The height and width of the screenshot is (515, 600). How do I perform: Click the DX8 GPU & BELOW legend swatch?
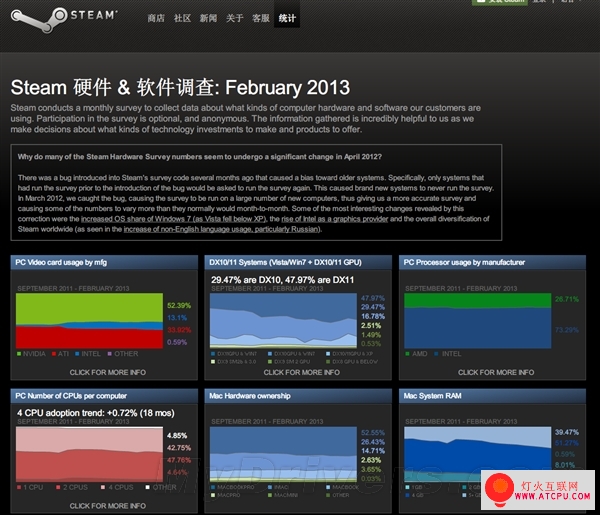pyautogui.click(x=328, y=362)
